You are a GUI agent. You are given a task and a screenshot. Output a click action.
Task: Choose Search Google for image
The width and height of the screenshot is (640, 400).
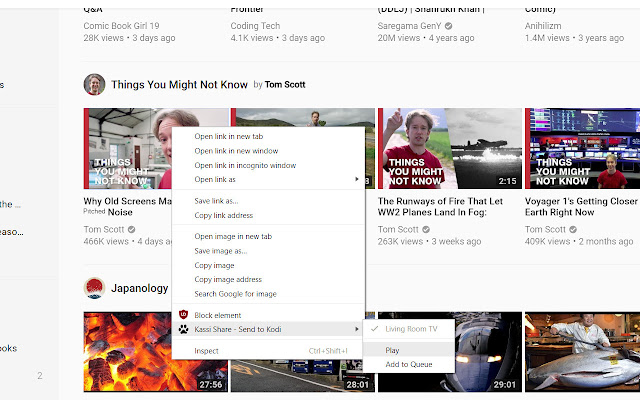(x=268, y=294)
